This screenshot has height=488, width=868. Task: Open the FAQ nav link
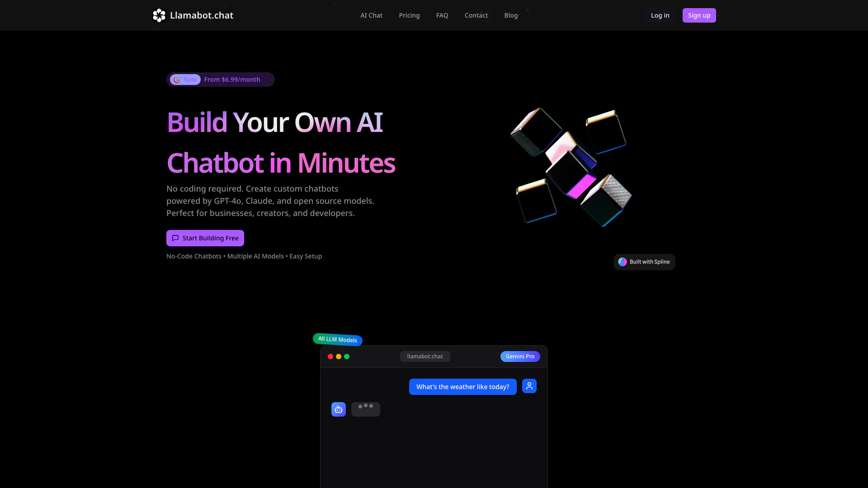pos(442,15)
